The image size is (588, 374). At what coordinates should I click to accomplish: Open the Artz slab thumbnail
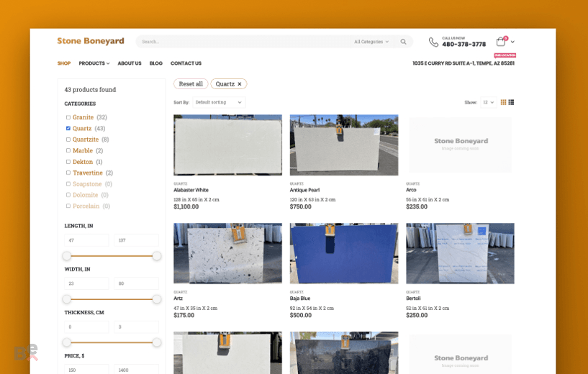(x=227, y=253)
